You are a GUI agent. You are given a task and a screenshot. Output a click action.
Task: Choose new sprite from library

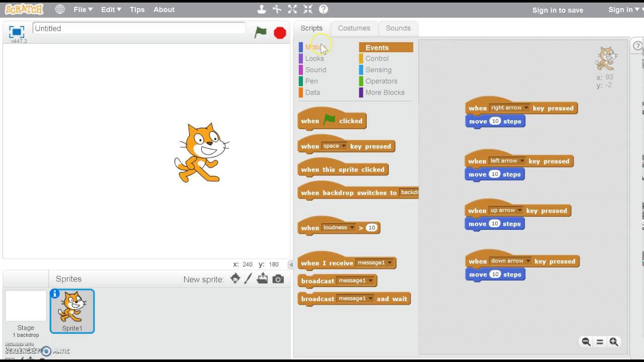point(235,279)
